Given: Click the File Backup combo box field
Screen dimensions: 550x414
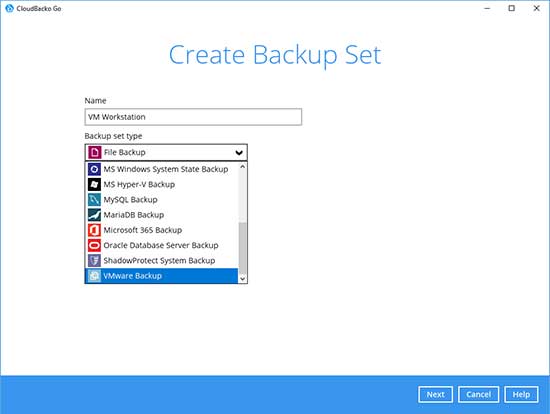Looking at the screenshot, I should (x=166, y=153).
